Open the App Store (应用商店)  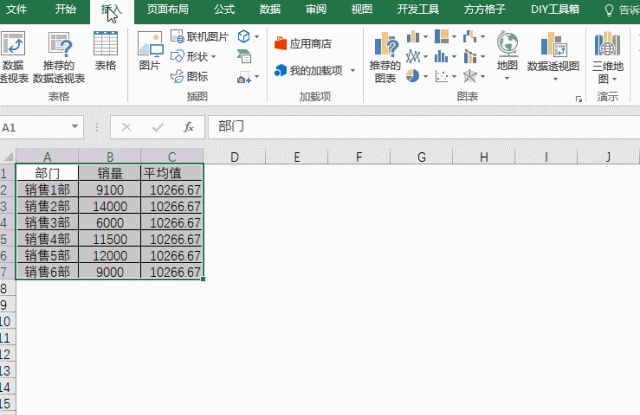point(303,44)
